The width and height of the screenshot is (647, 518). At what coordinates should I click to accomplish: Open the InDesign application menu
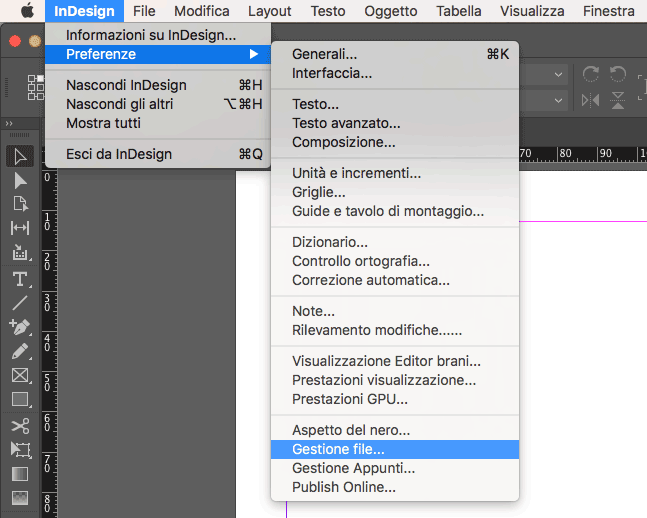pyautogui.click(x=84, y=11)
